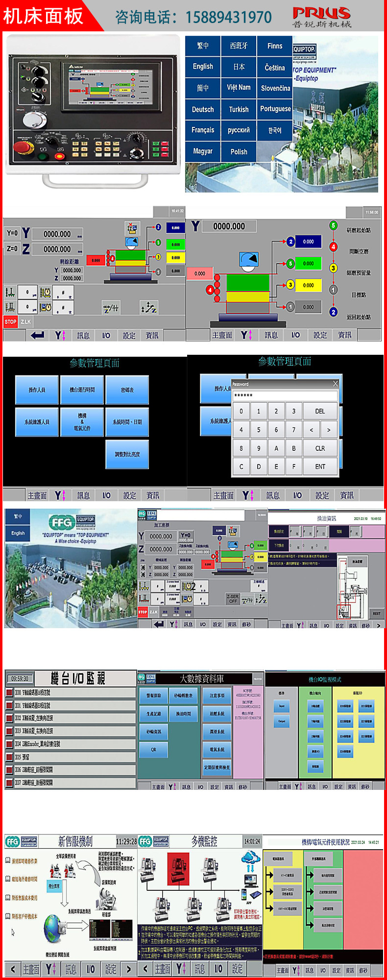Go to previous page arrow on multi-machine monitoring screen
This screenshot has width=387, height=980.
145,969
